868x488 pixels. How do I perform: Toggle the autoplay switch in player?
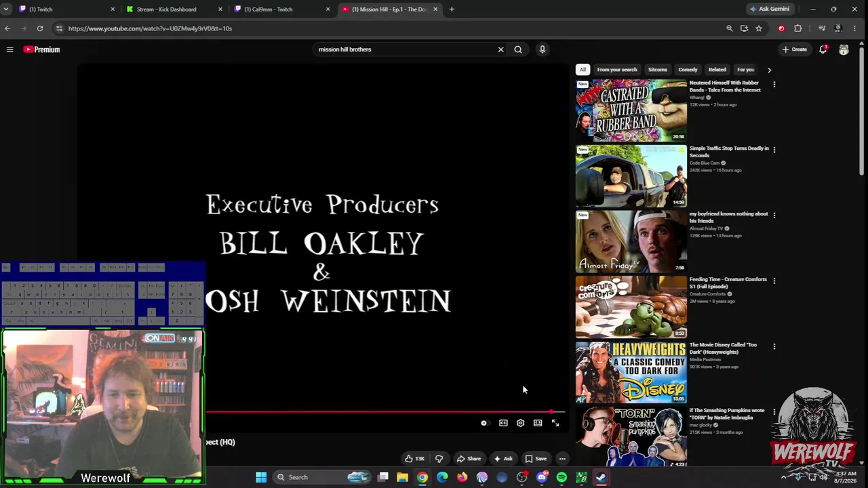tap(484, 423)
